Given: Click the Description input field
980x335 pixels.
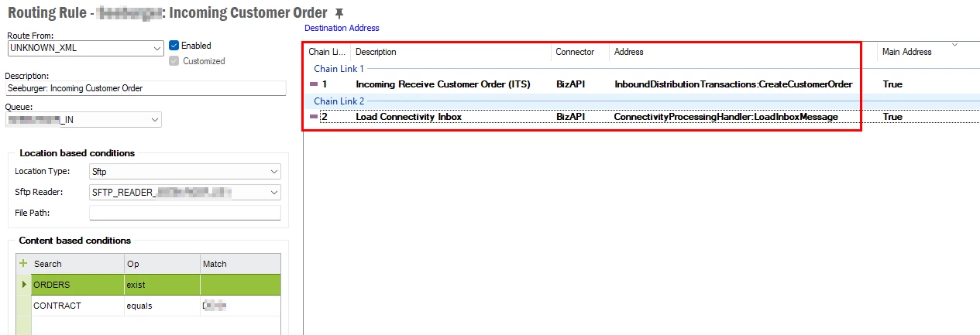Looking at the screenshot, I should click(x=146, y=88).
